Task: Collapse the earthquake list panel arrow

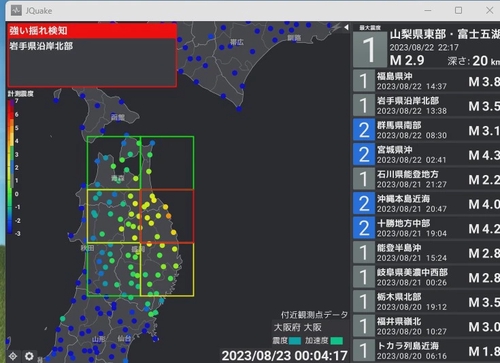Action: tap(346, 27)
